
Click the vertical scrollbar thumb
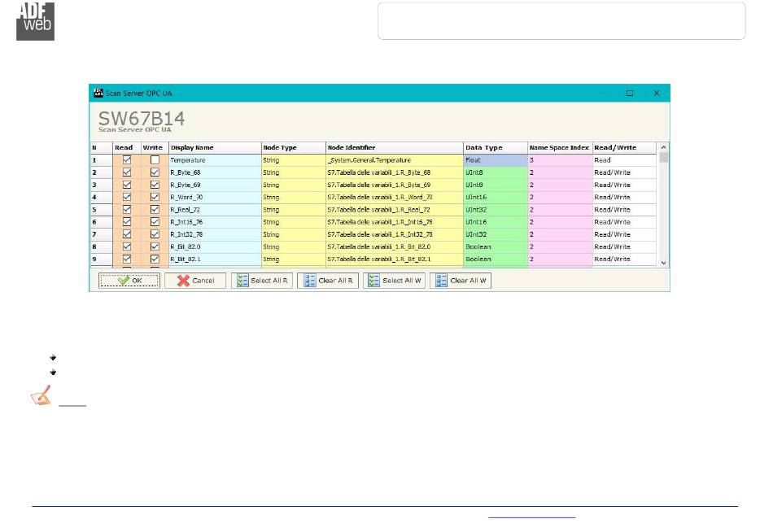coord(663,157)
